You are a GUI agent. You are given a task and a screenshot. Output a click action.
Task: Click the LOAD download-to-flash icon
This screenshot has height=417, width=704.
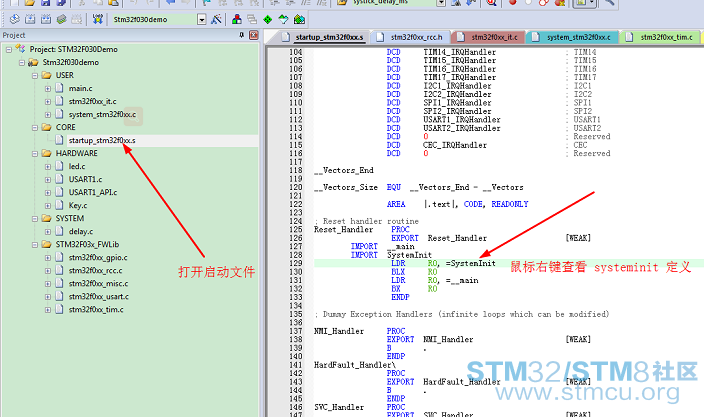click(x=97, y=19)
